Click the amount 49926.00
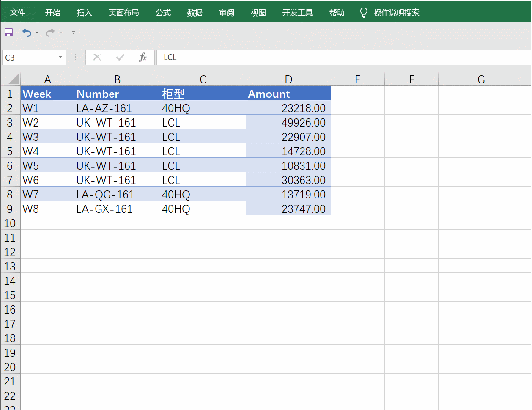 tap(288, 122)
